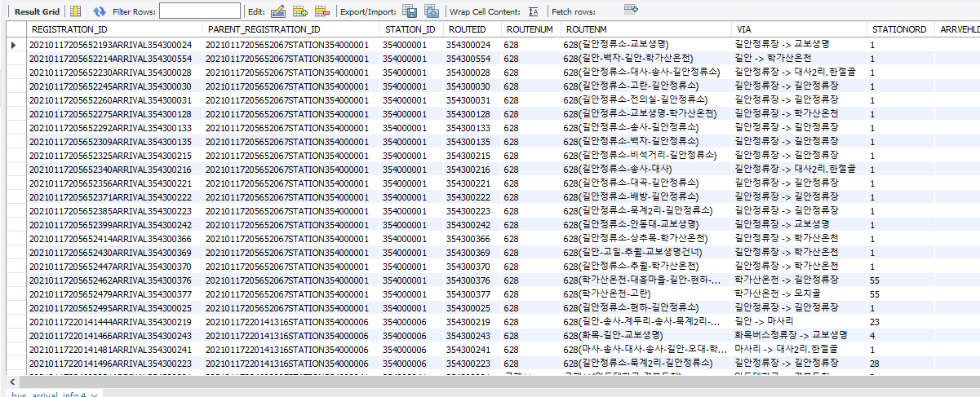
Task: Click the ROUTENUM column header
Action: click(530, 29)
